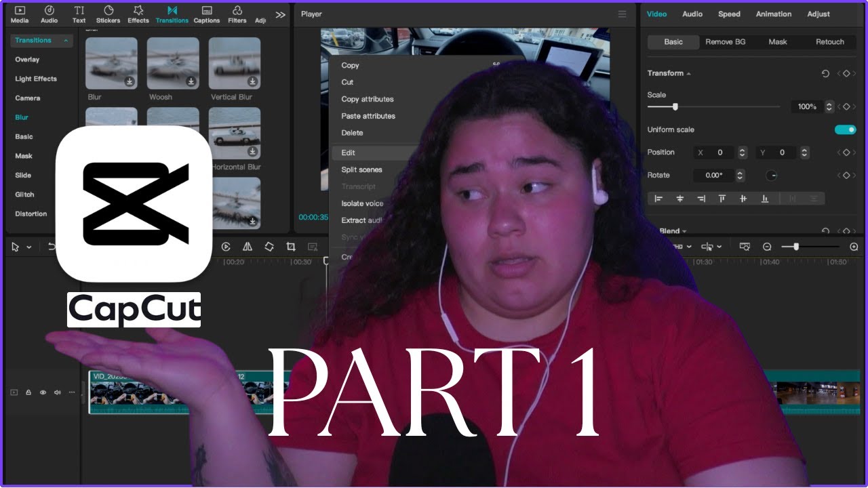Open the Player panel menu
The height and width of the screenshot is (488, 868).
(622, 14)
